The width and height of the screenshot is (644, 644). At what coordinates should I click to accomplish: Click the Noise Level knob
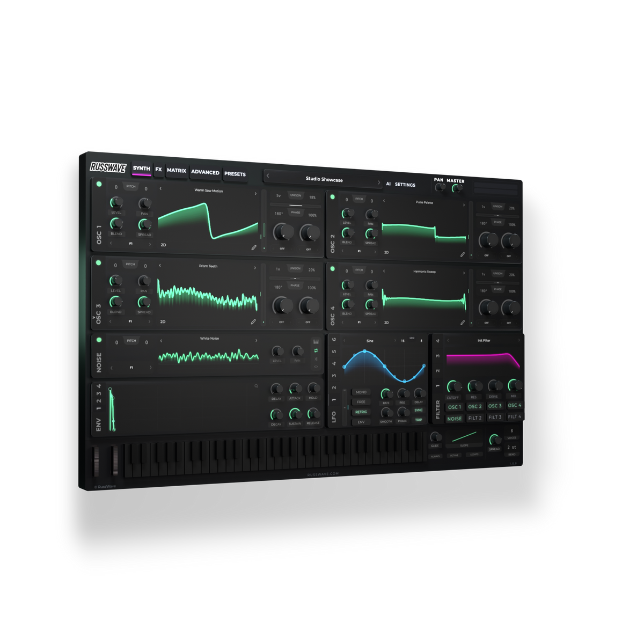pos(277,352)
